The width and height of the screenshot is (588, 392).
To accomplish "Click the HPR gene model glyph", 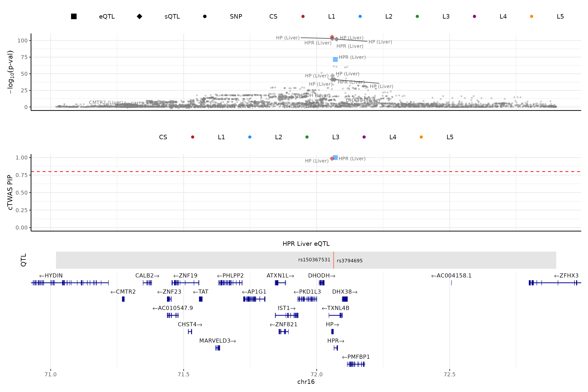I will click(336, 348).
